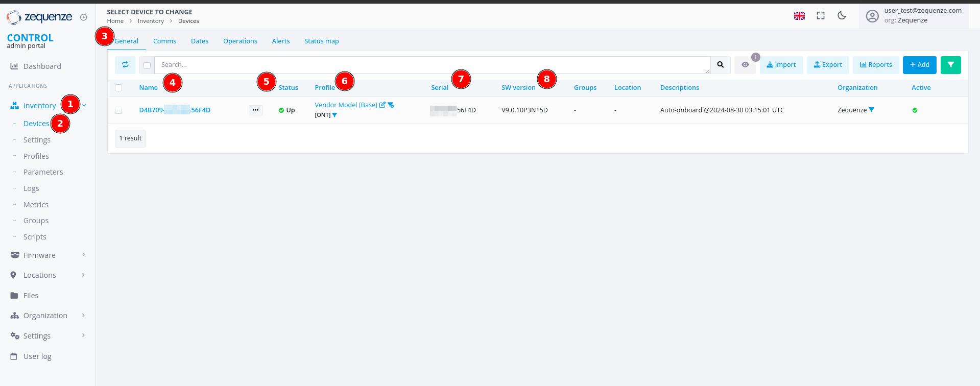The width and height of the screenshot is (980, 386).
Task: Toggle the eye column visibility button
Action: coord(745,65)
